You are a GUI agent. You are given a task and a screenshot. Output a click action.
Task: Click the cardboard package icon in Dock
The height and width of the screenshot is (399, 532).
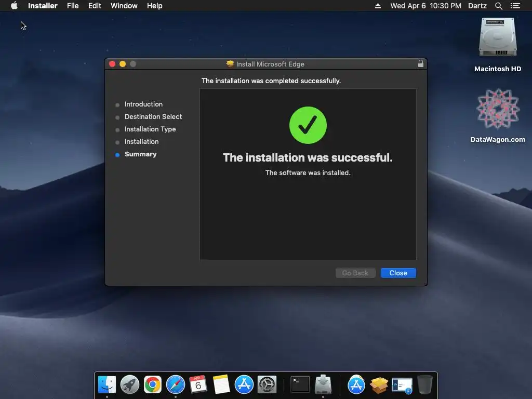pos(379,385)
